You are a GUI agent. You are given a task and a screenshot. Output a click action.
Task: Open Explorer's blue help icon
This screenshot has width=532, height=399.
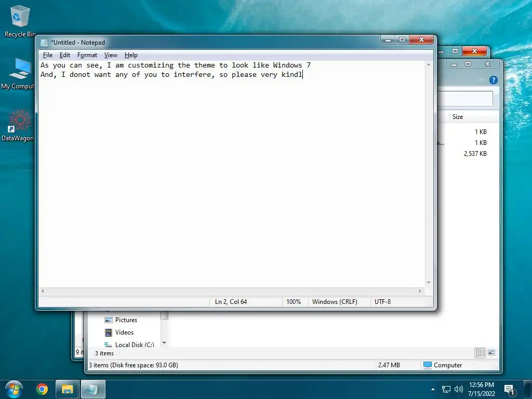[x=494, y=80]
